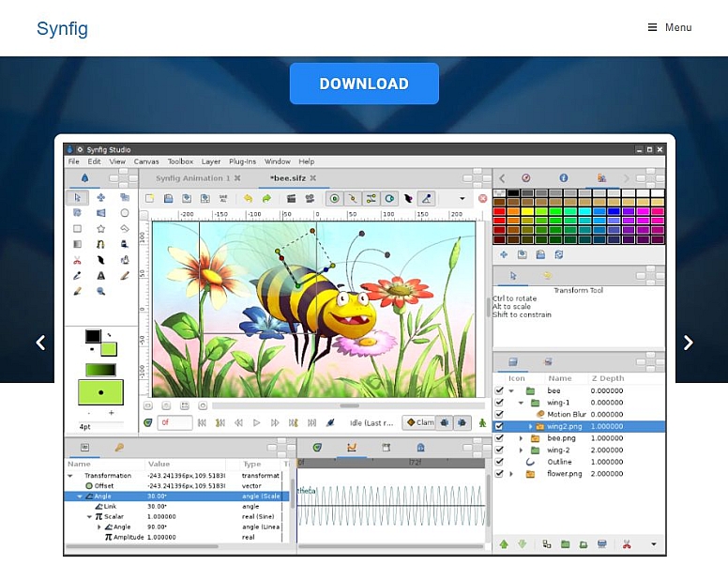Select the Eyedropper tool
The width and height of the screenshot is (728, 565).
(78, 276)
